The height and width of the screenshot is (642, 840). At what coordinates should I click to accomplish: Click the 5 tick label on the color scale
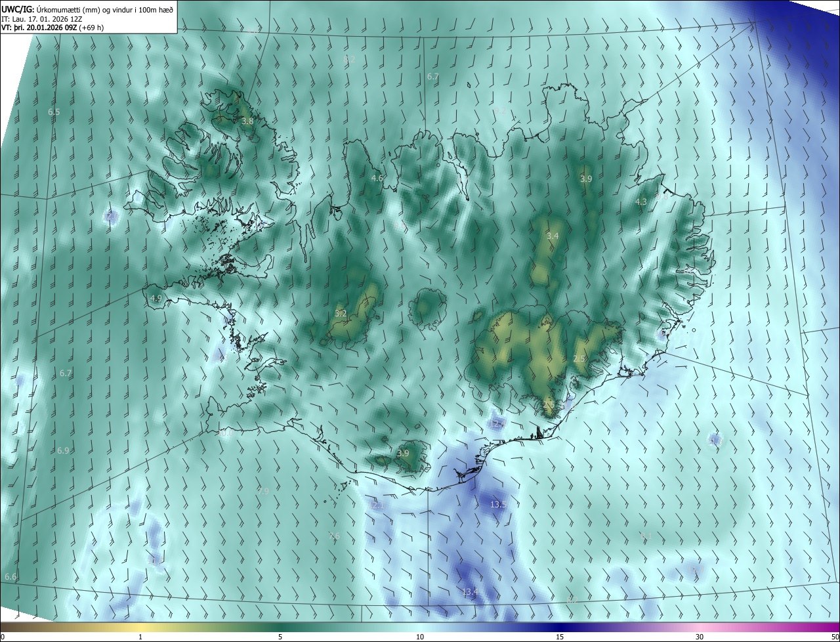pyautogui.click(x=280, y=637)
